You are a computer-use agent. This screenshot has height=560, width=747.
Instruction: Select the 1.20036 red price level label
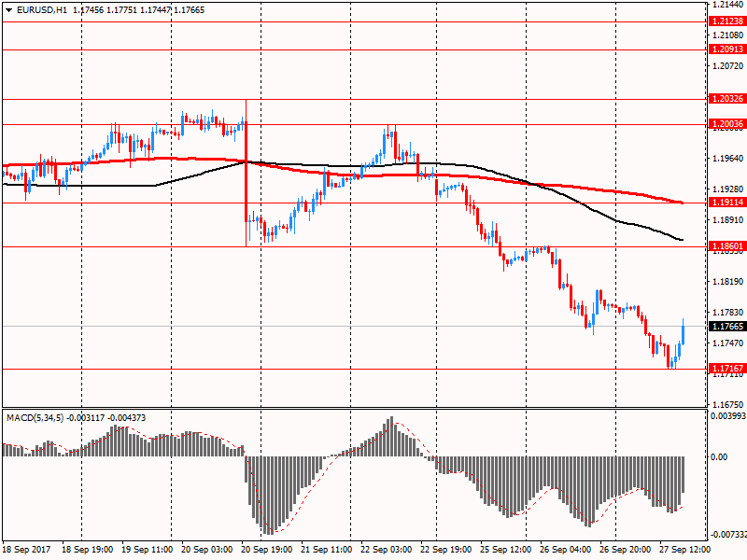coord(727,124)
